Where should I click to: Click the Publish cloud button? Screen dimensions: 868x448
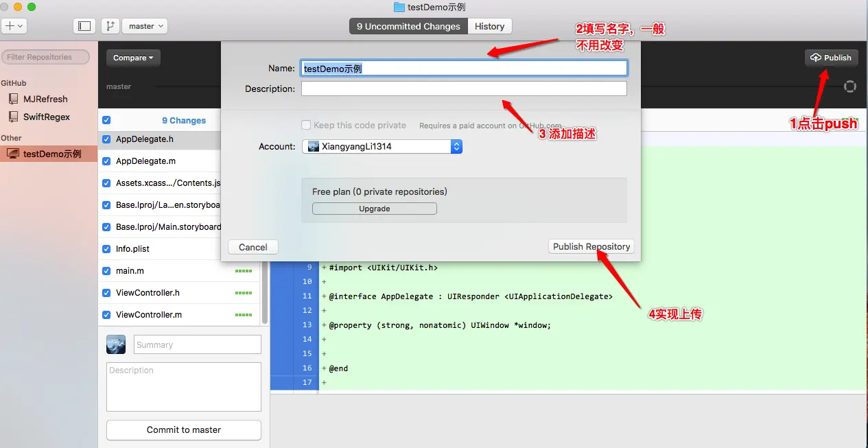831,58
